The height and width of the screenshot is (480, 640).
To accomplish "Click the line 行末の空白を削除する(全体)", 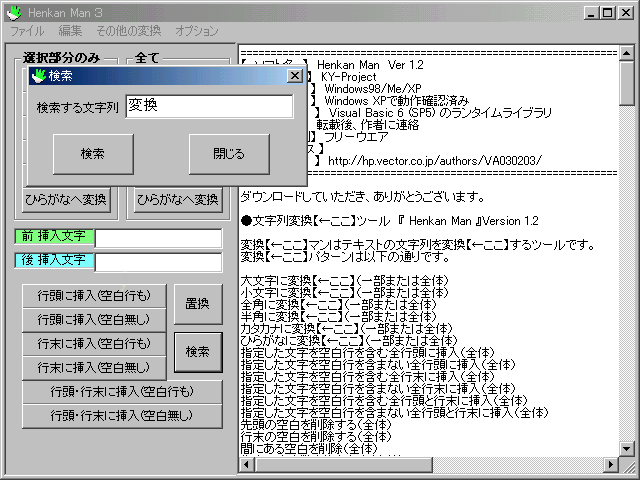I will pyautogui.click(x=316, y=437).
